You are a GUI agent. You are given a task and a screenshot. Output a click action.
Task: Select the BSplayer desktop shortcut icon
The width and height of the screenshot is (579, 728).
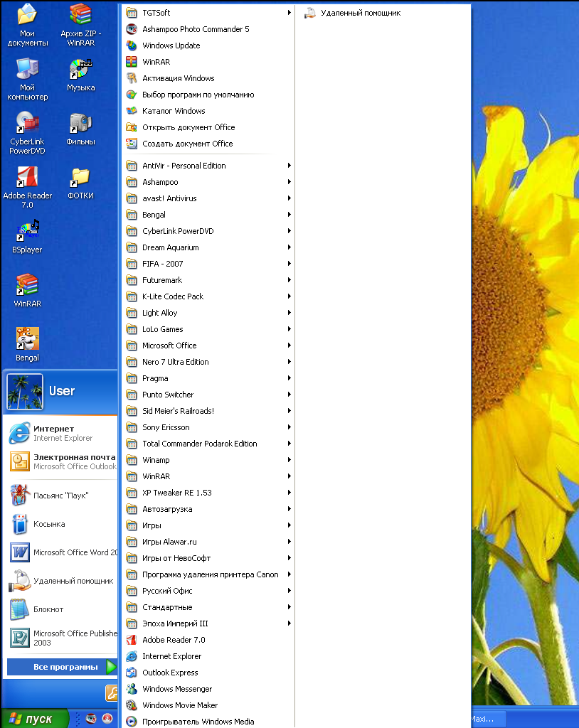point(28,231)
